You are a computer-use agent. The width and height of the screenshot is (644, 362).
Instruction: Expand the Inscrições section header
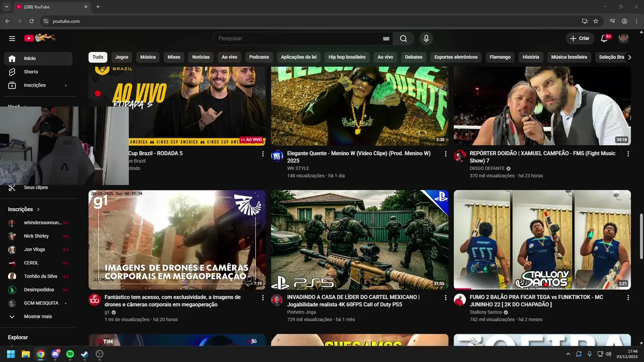(x=24, y=209)
